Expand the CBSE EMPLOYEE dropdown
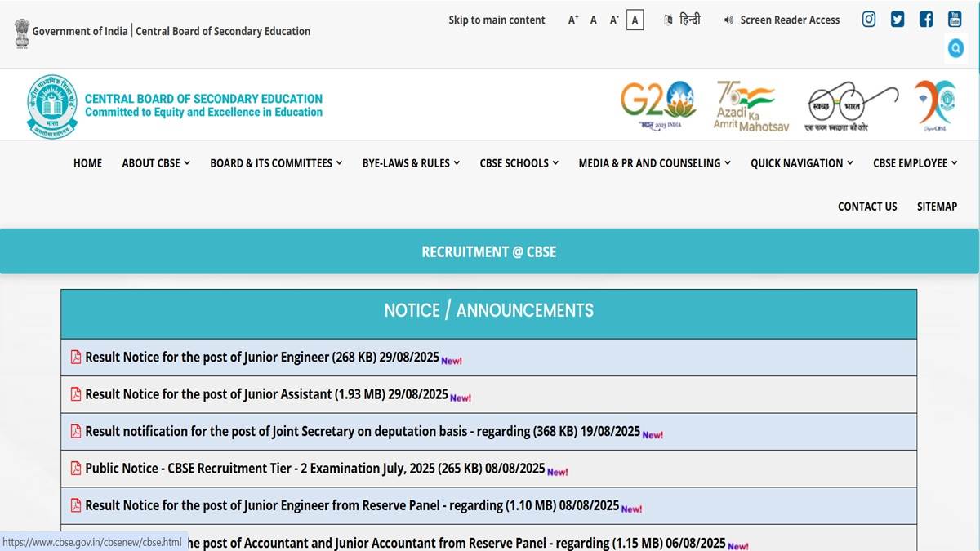 [915, 163]
